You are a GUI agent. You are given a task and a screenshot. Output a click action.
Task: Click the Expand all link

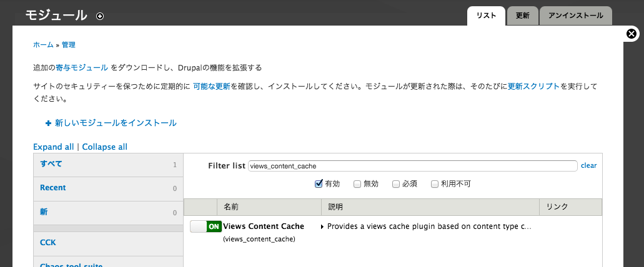tap(53, 147)
